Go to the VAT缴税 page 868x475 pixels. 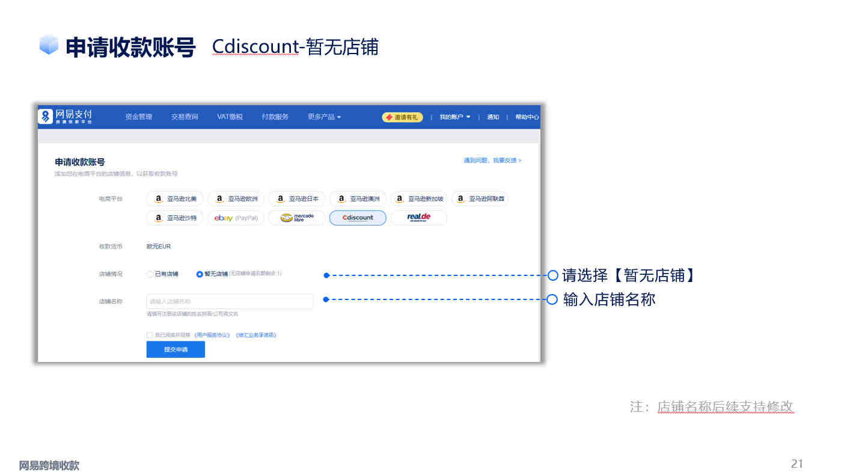230,117
